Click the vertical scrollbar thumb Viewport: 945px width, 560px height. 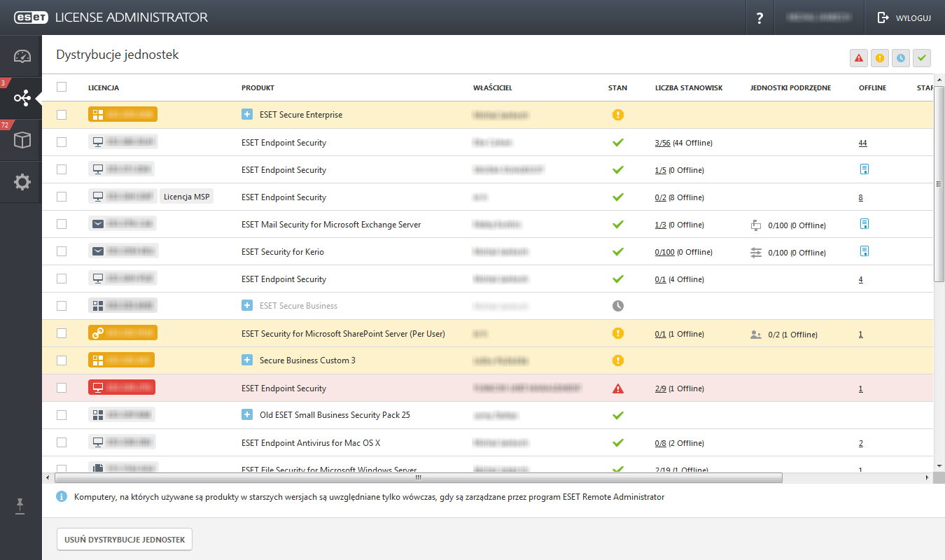coord(939,184)
